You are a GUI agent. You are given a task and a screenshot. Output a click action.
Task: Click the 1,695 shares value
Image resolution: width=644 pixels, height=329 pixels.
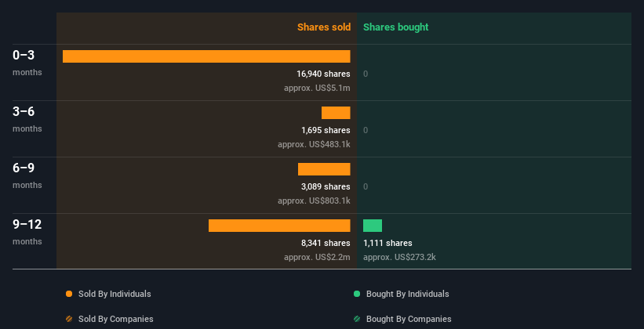click(326, 131)
